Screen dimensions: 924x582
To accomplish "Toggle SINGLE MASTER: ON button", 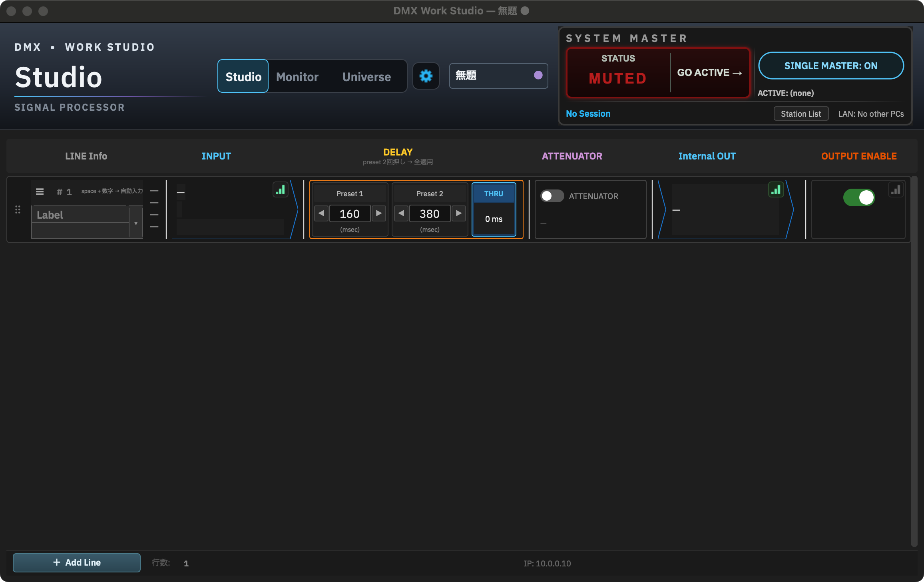I will click(x=831, y=66).
